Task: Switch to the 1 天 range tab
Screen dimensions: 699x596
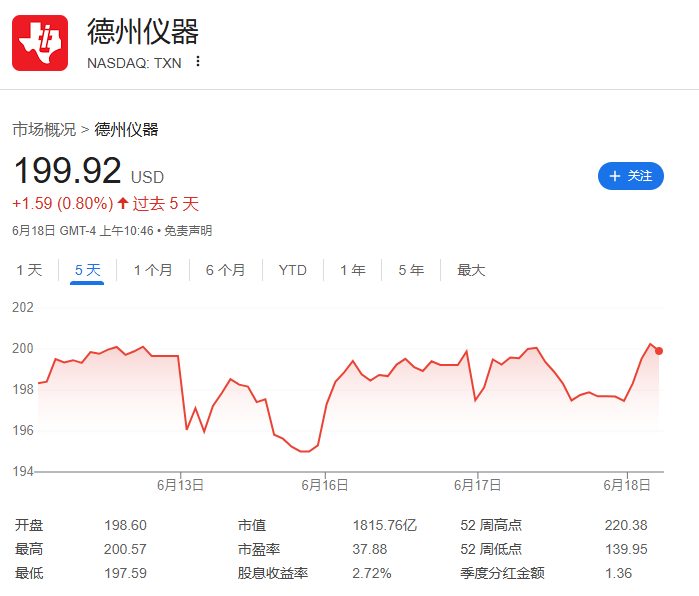Action: tap(29, 270)
